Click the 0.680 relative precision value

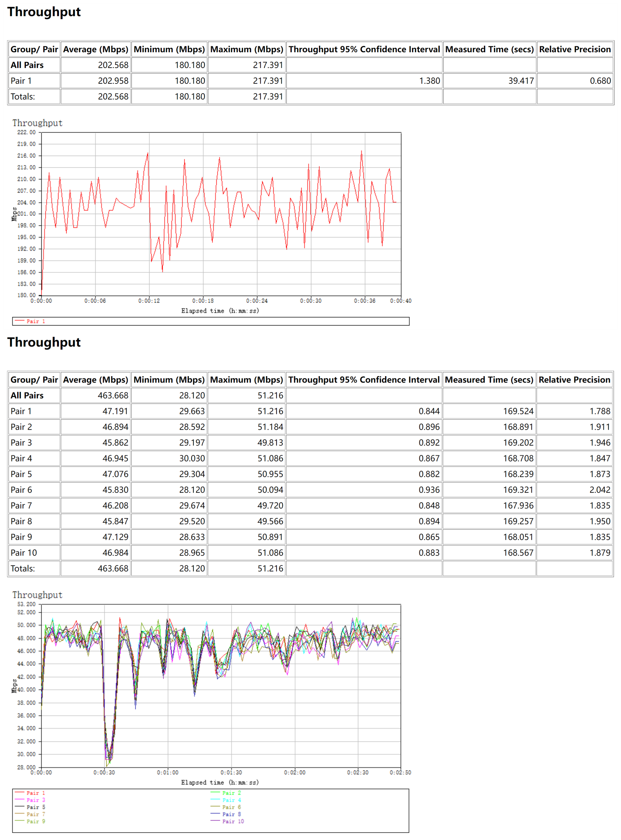(x=600, y=81)
